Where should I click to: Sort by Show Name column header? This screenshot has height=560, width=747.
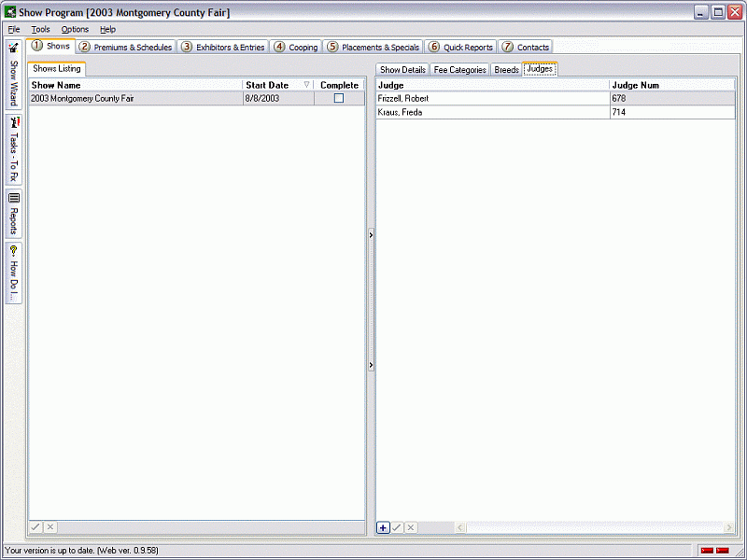tap(135, 85)
